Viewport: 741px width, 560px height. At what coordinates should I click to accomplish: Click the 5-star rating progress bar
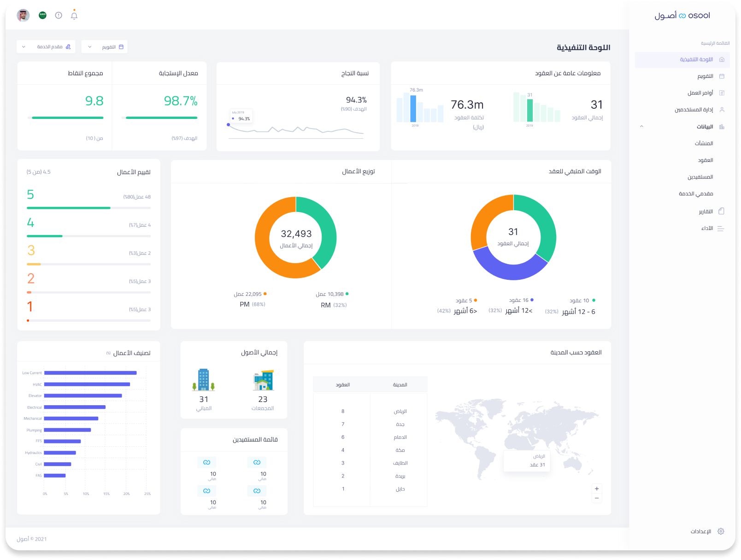(x=88, y=208)
